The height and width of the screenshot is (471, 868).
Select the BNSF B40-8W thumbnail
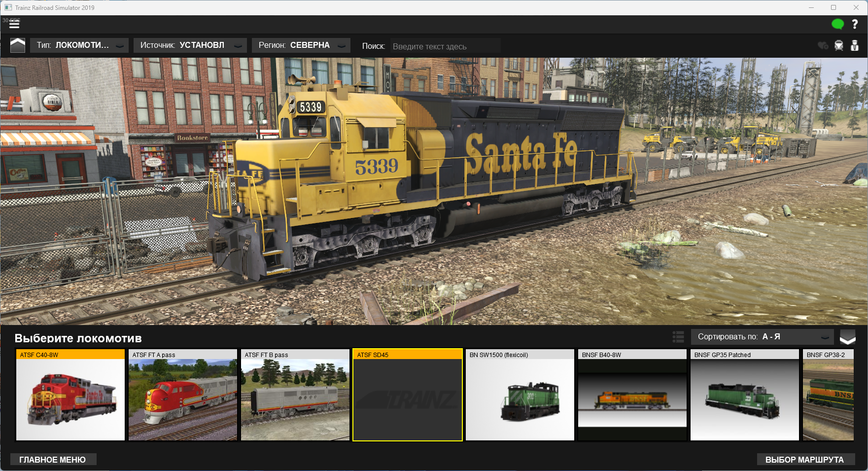(632, 395)
